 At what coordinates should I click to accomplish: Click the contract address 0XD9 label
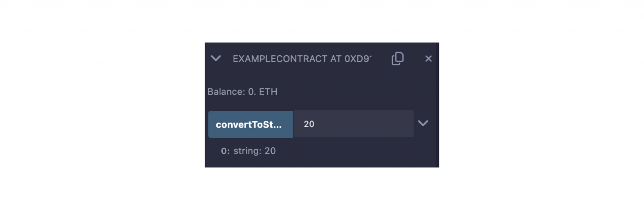(x=358, y=59)
